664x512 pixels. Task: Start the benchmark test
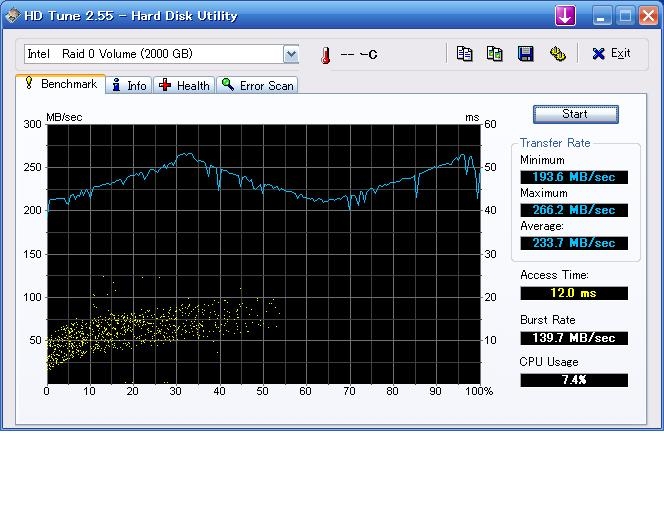[575, 114]
